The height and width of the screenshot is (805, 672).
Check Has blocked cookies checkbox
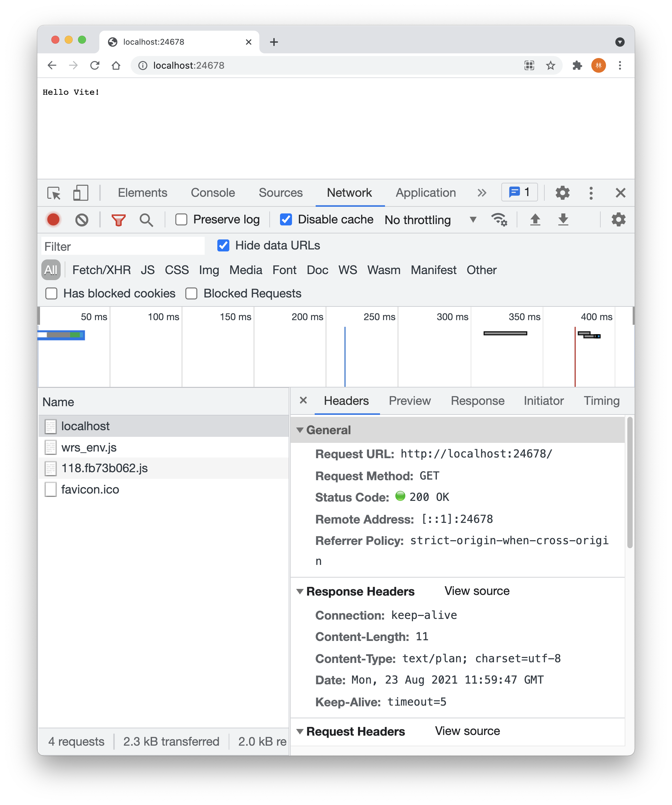click(x=51, y=294)
